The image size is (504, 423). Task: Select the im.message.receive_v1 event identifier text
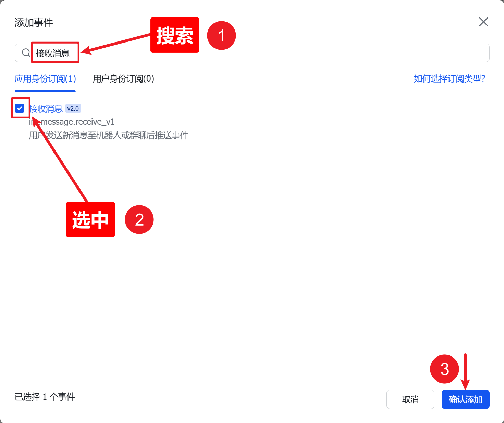(72, 122)
